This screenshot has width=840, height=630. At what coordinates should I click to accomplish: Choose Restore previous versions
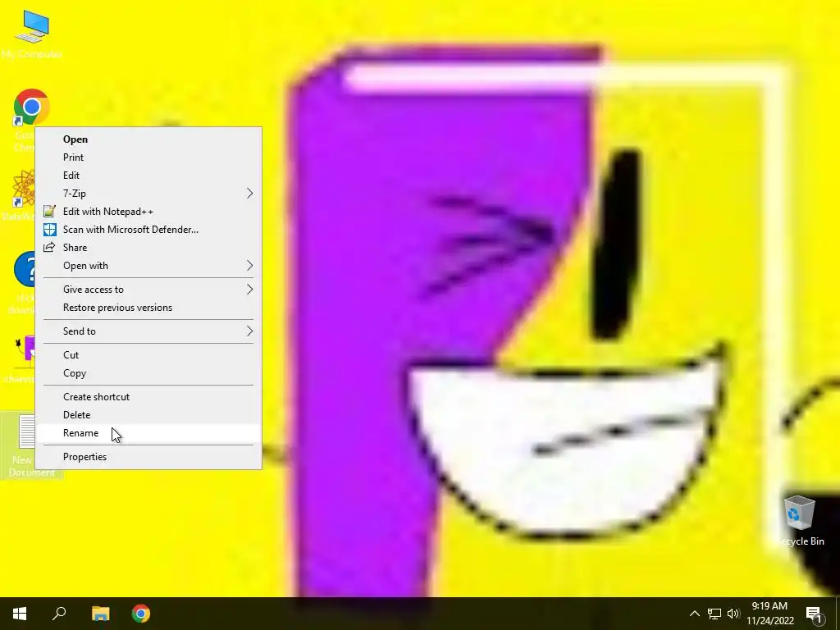click(148, 308)
